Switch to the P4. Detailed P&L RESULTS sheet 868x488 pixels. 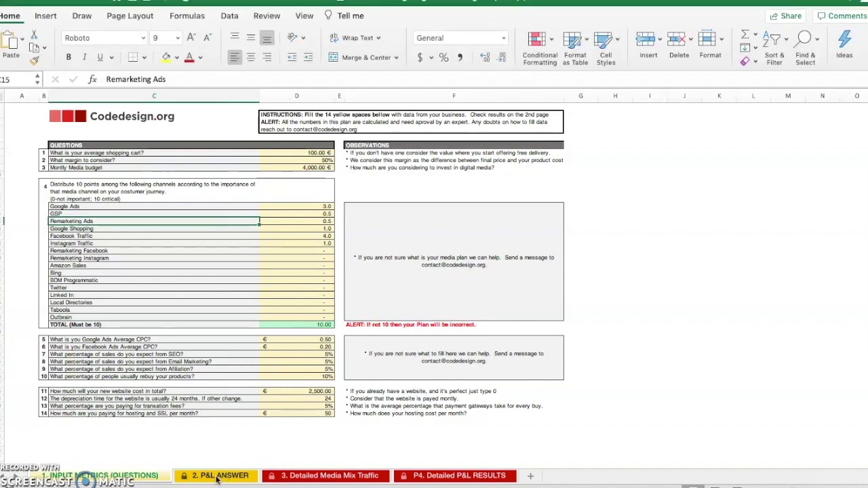click(454, 476)
